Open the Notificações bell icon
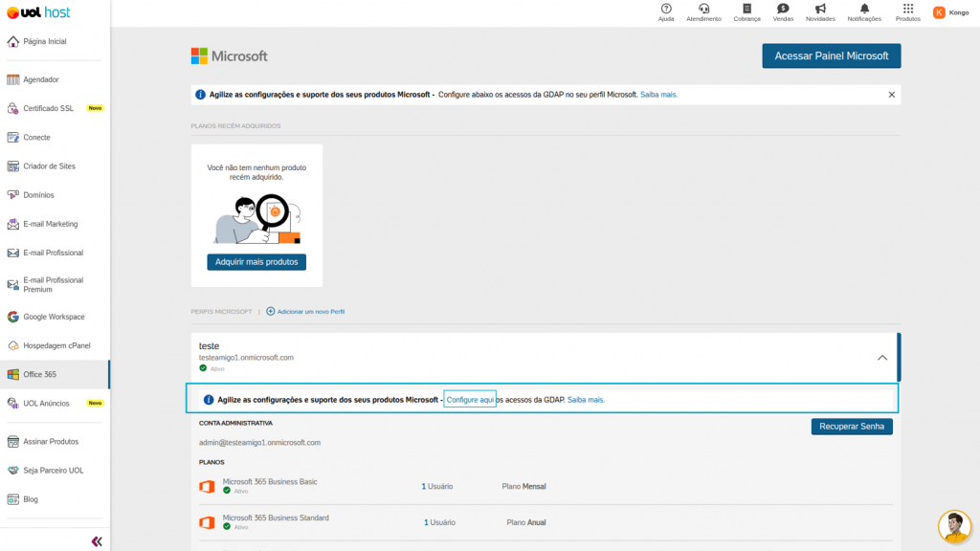Screen dimensions: 980x551 (x=864, y=9)
